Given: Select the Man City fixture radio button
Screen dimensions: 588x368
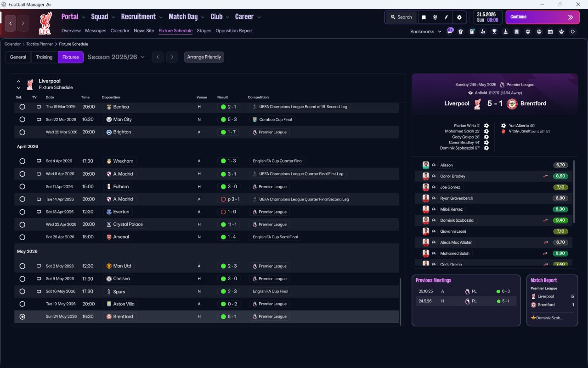Looking at the screenshot, I should click(22, 120).
